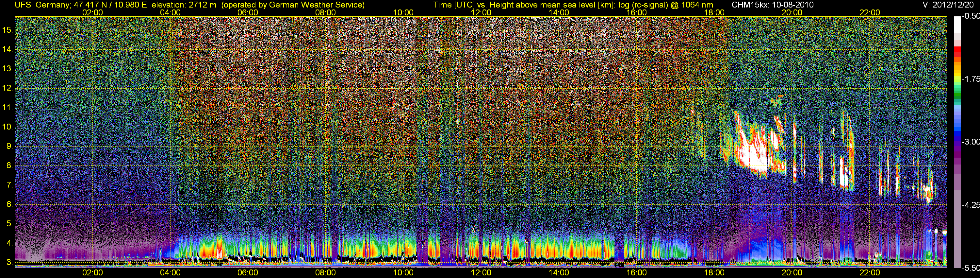This screenshot has height=278, width=980.
Task: Click the white band of the color scale
Action: point(957,25)
